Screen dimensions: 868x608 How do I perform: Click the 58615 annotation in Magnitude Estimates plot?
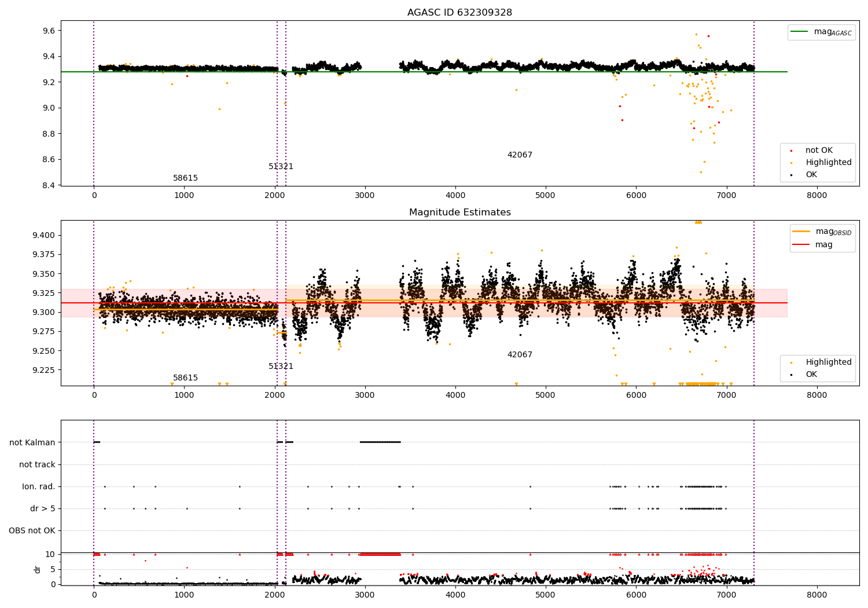(185, 378)
